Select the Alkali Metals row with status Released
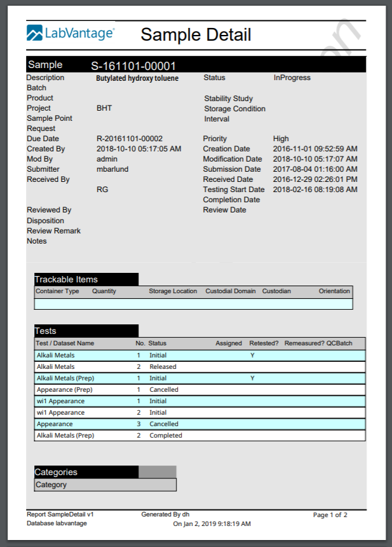 pos(200,366)
